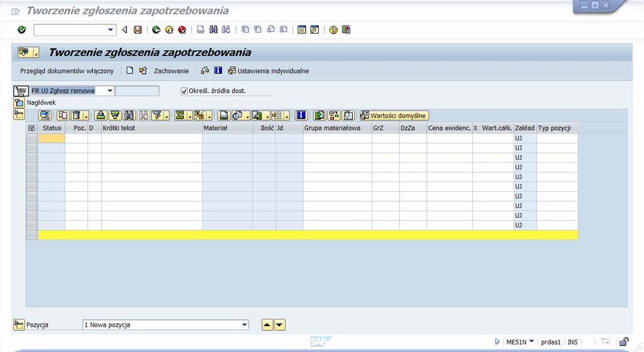Click Ustawienia indywidualne button
Viewport: 644px width, 352px height.
tap(269, 71)
